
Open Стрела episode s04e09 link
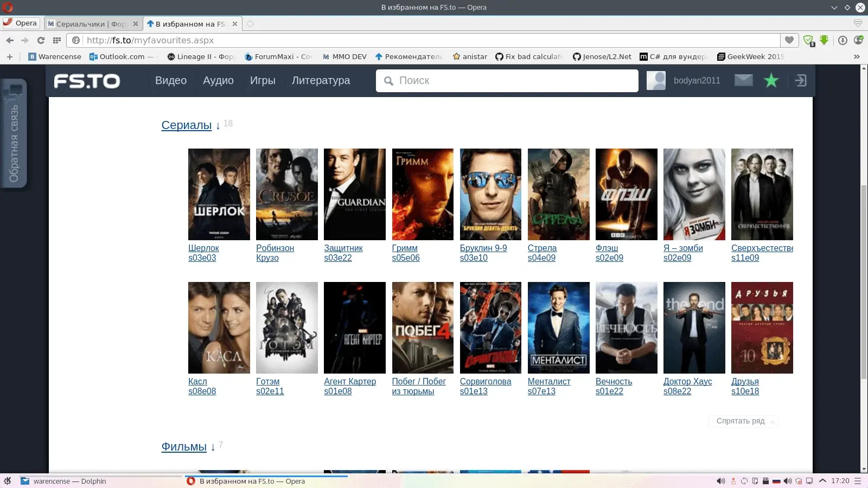[x=541, y=258]
